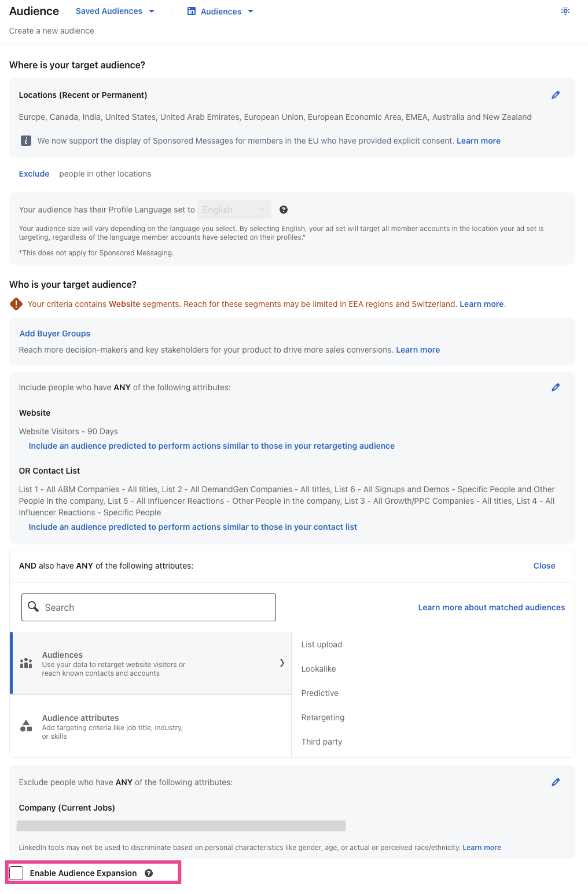This screenshot has width=588, height=894.
Task: Click the magnifier icon in the search box
Action: tap(34, 607)
